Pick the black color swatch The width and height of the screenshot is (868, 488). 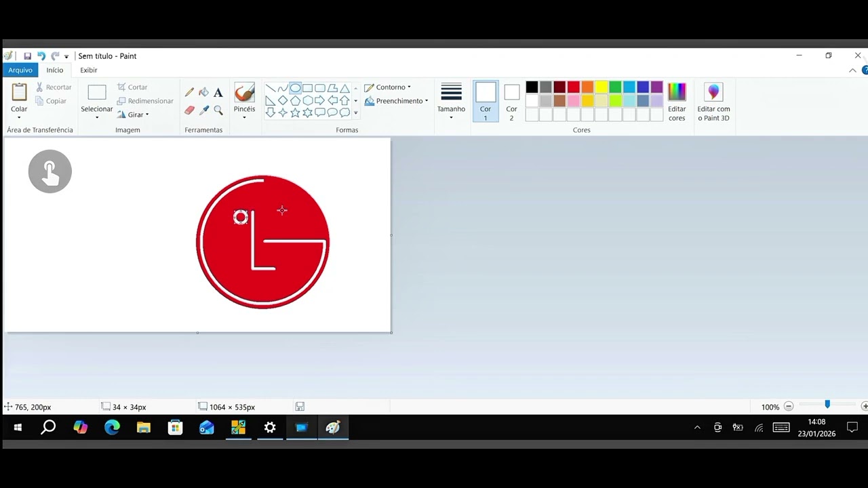532,87
